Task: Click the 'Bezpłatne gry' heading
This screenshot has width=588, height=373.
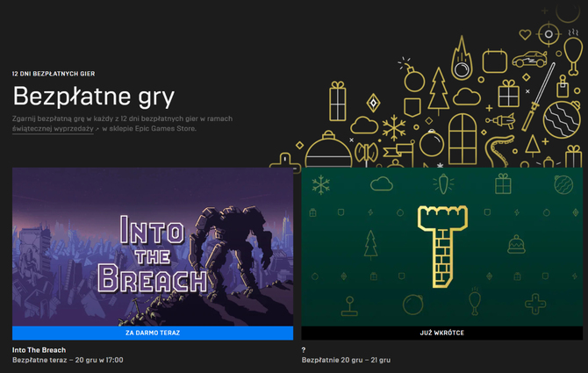Action: coord(93,97)
